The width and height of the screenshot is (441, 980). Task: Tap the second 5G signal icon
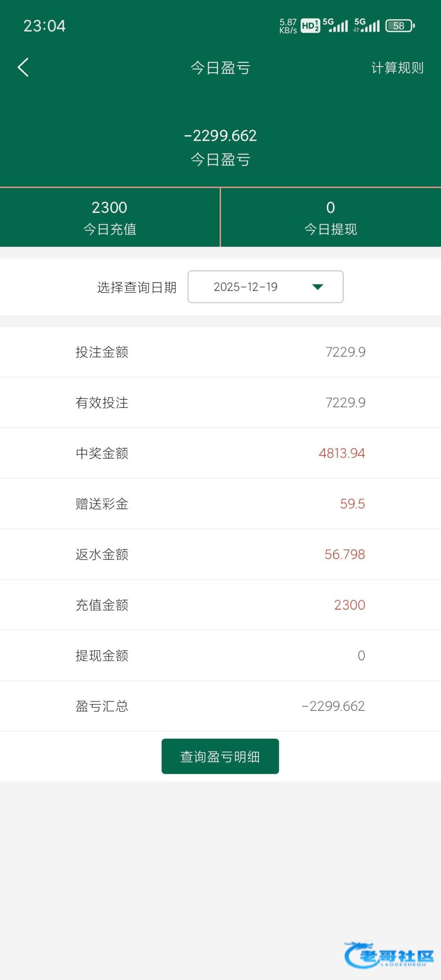click(367, 25)
